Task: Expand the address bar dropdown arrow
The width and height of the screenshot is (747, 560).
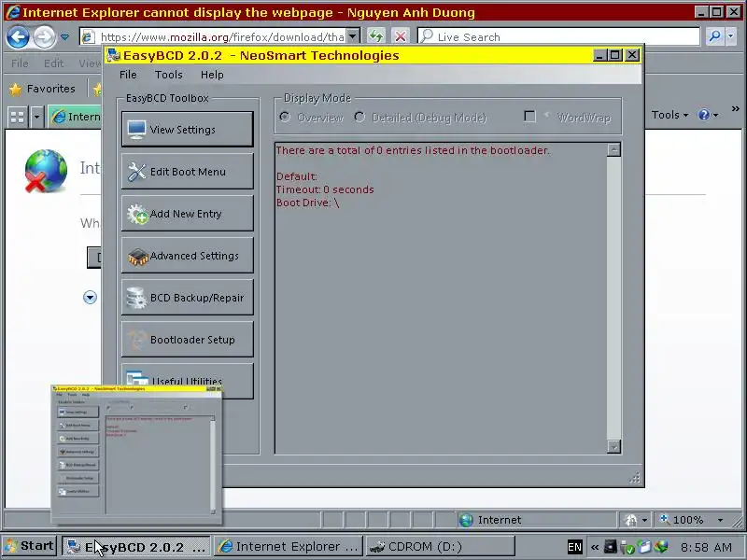Action: [353, 36]
